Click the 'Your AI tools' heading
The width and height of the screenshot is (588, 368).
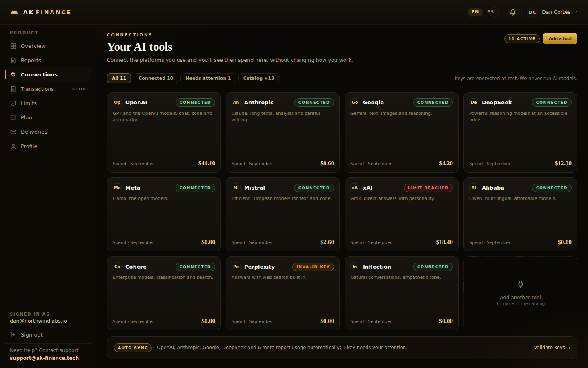(140, 47)
